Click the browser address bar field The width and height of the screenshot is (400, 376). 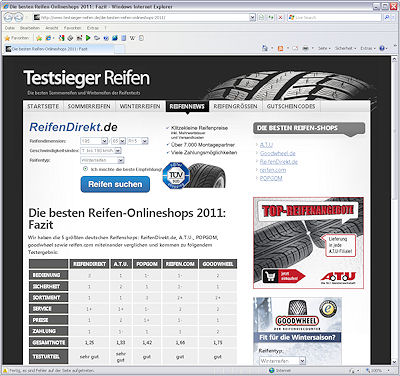click(142, 17)
